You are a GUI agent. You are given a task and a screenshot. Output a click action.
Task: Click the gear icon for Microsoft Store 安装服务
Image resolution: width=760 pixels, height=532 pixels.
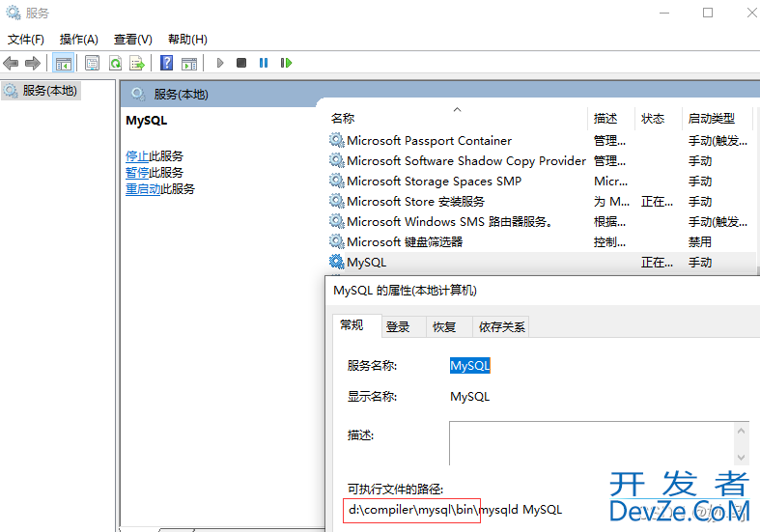(336, 201)
